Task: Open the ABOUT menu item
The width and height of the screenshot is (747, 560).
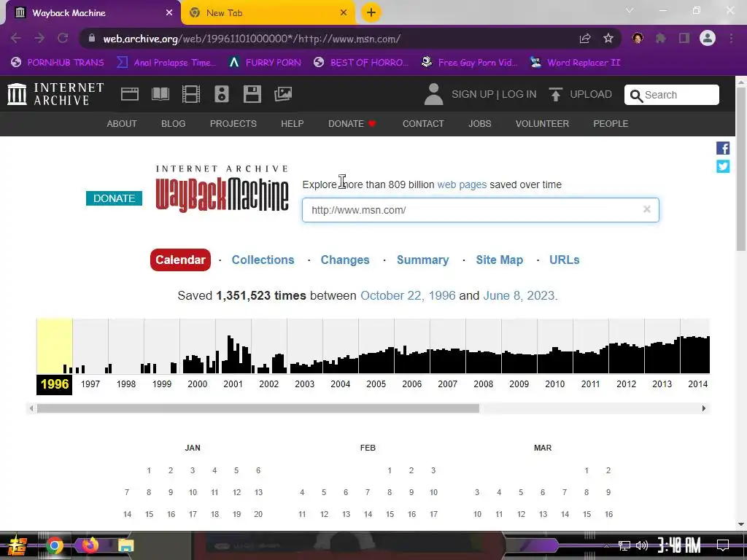Action: 122,124
